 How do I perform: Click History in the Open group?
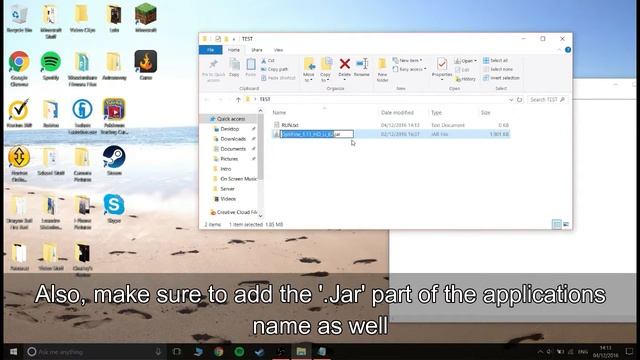pyautogui.click(x=465, y=79)
